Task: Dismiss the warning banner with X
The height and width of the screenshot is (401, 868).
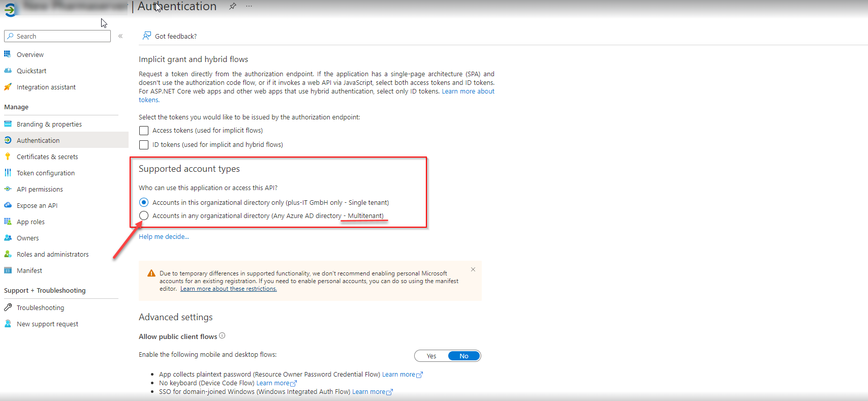Action: 473,269
